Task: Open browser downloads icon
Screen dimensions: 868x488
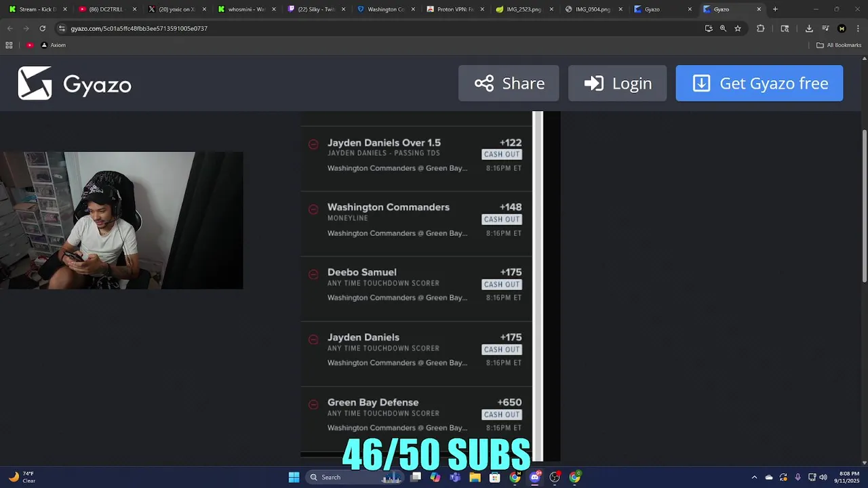Action: click(809, 28)
